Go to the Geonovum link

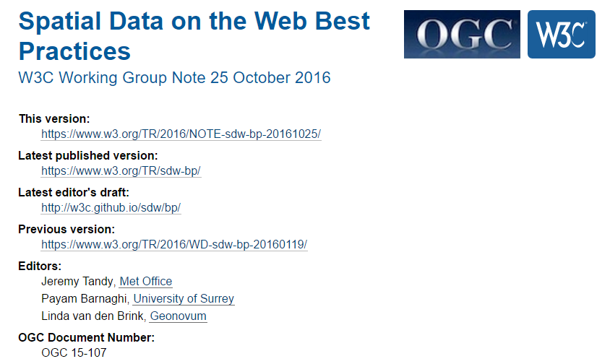pyautogui.click(x=179, y=316)
